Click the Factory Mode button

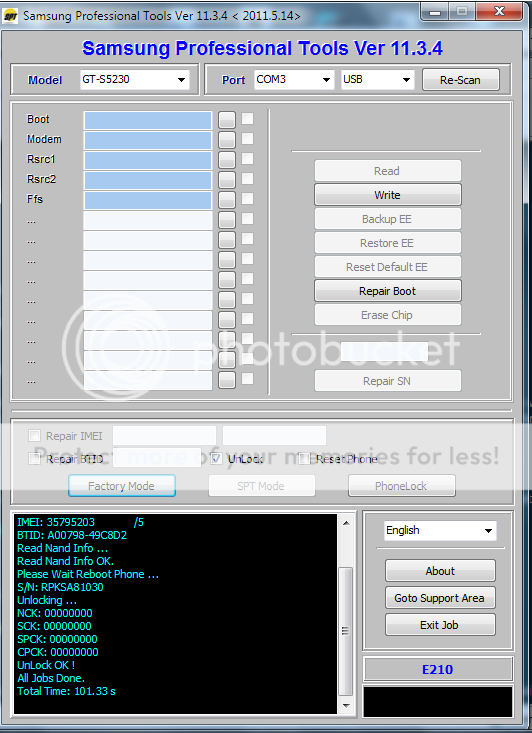[x=122, y=486]
